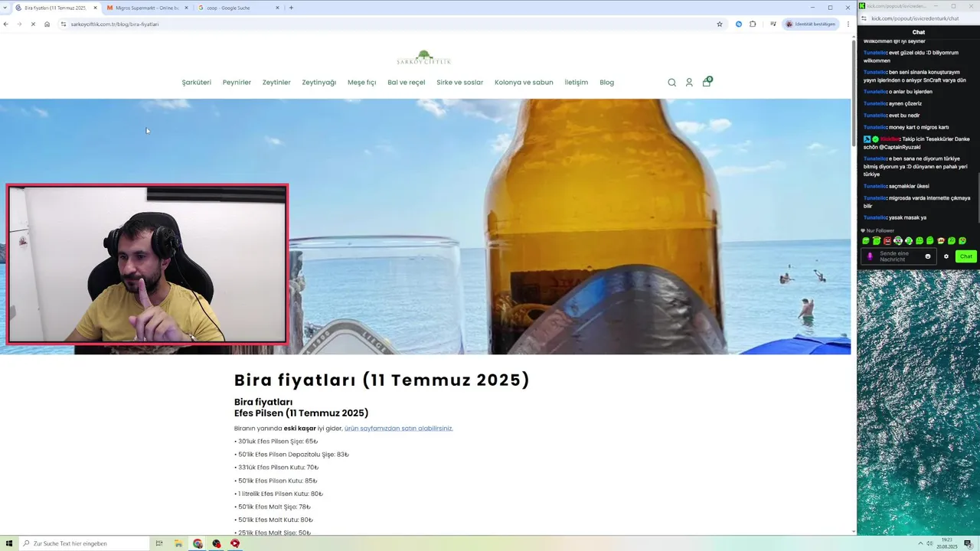Image resolution: width=980 pixels, height=551 pixels.
Task: Open the media control icon in Chrome's toolbar
Action: click(773, 24)
